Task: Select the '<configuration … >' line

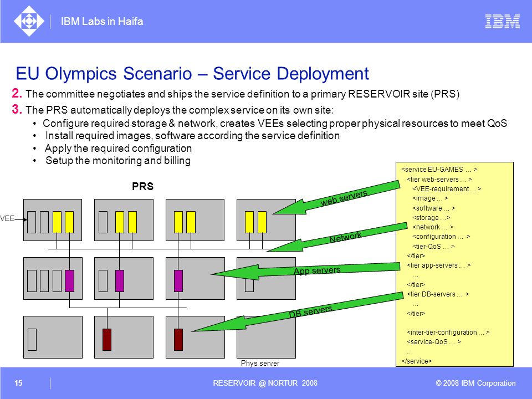Action: 441,237
